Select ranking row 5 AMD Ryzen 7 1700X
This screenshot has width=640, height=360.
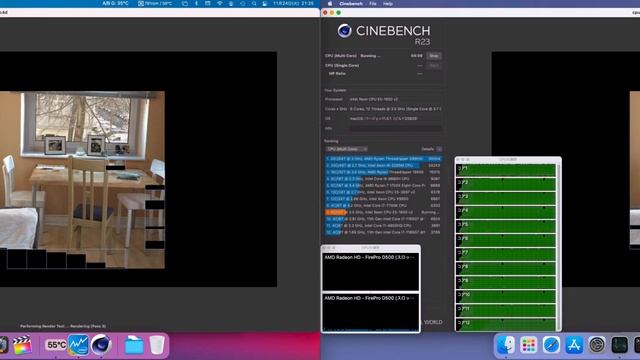[x=383, y=185]
